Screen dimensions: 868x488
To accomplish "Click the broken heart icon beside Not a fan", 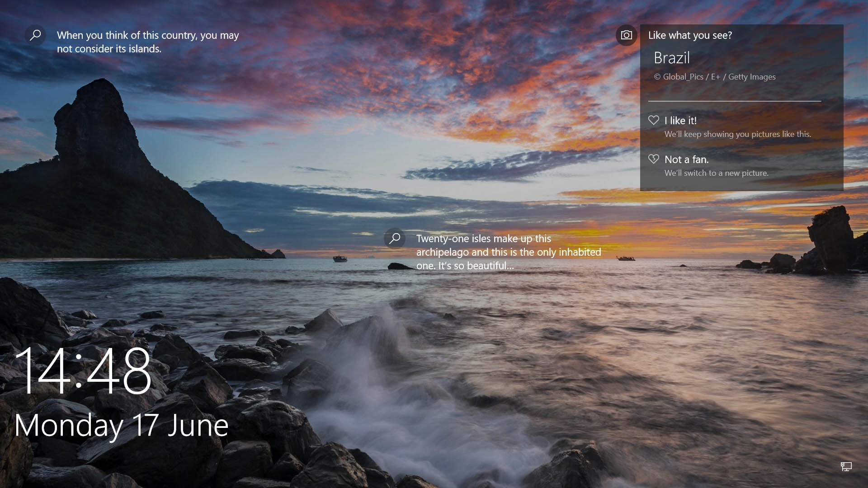I will (x=654, y=159).
